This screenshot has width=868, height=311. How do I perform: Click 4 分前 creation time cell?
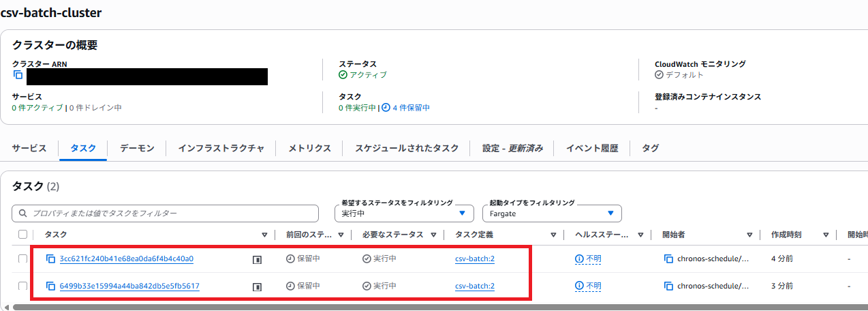[781, 259]
